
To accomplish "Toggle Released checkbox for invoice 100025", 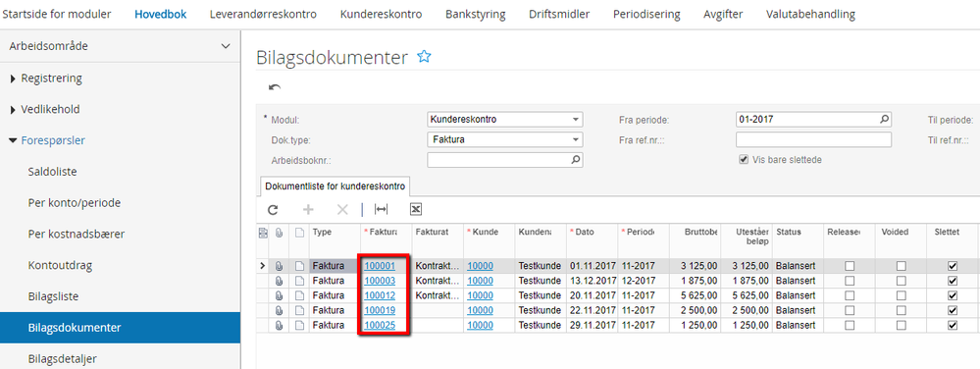I will (x=849, y=325).
